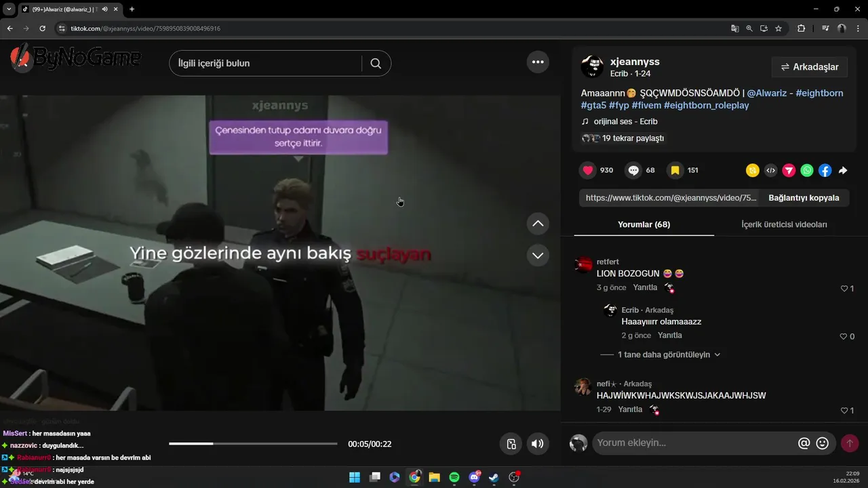Post comment with the red arrow button
The height and width of the screenshot is (488, 868).
point(849,443)
